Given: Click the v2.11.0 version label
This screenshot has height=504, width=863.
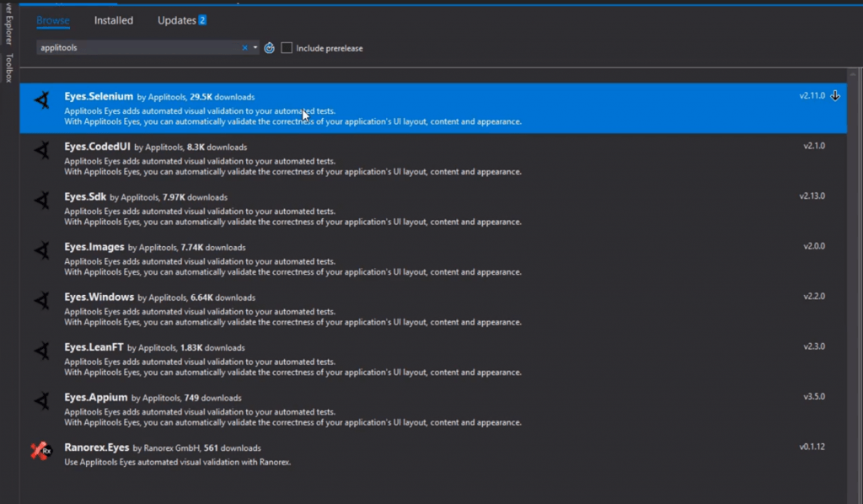Looking at the screenshot, I should click(x=812, y=96).
